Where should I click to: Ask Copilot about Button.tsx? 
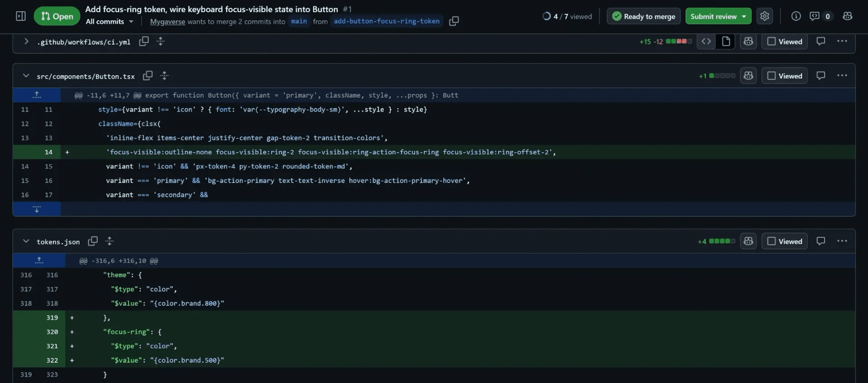748,76
